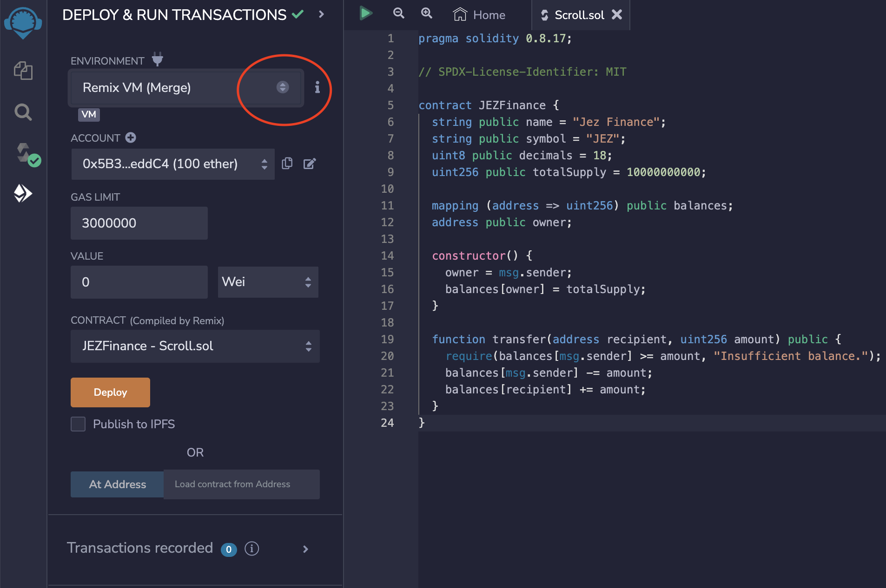Click the SPDX-License-Identifier comment line
The width and height of the screenshot is (886, 588).
tap(522, 72)
